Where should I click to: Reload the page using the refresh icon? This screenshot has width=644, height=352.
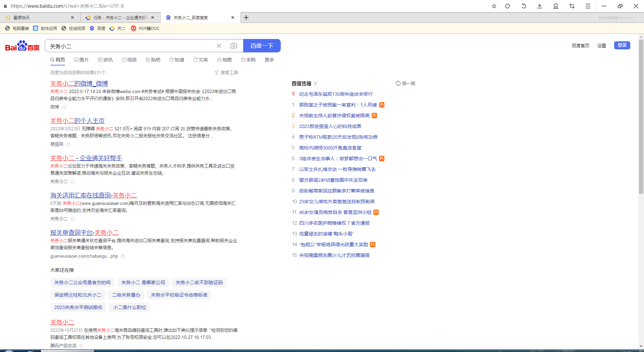[x=507, y=6]
